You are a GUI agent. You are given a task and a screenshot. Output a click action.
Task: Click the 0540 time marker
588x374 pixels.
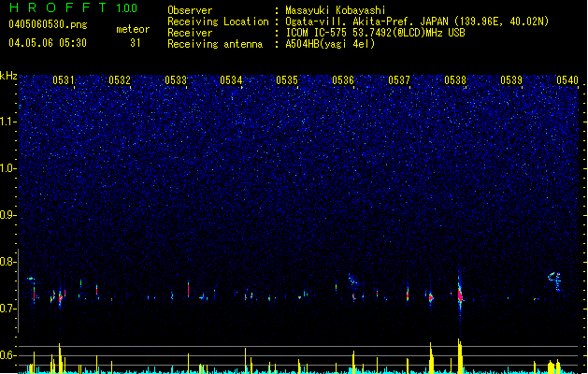coord(567,80)
